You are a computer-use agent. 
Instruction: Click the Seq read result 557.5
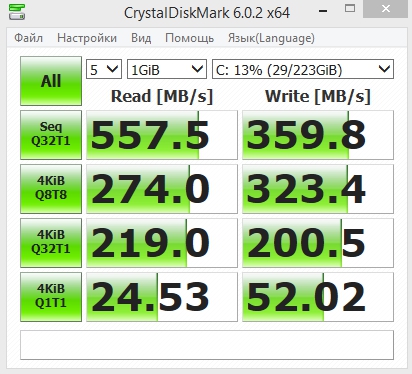(x=162, y=135)
